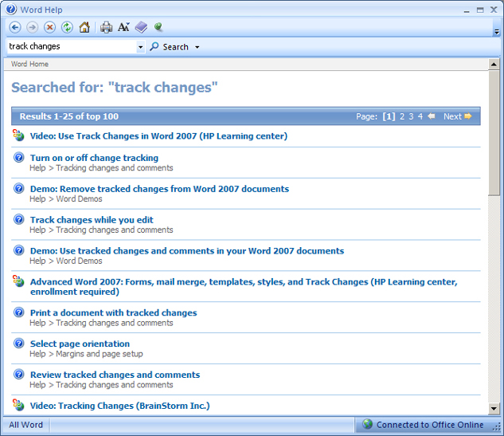Click into the track changes search field
Viewport: 504px width, 436px height.
click(72, 47)
